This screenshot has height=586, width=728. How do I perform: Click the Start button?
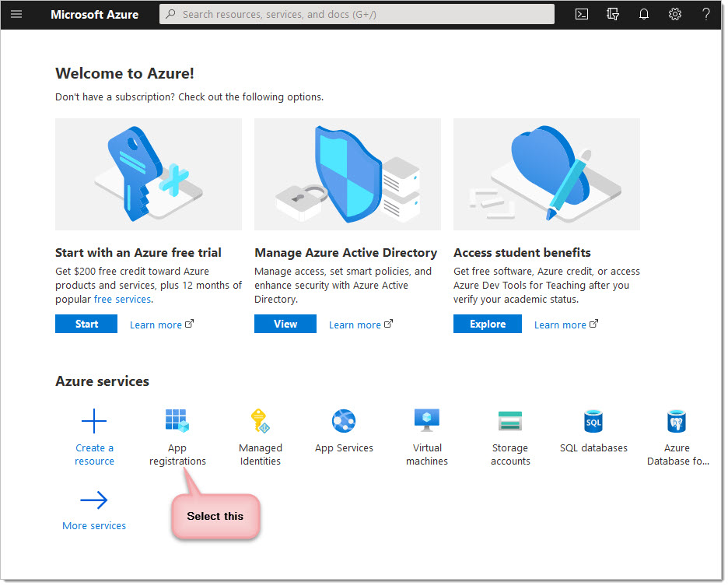click(x=86, y=324)
